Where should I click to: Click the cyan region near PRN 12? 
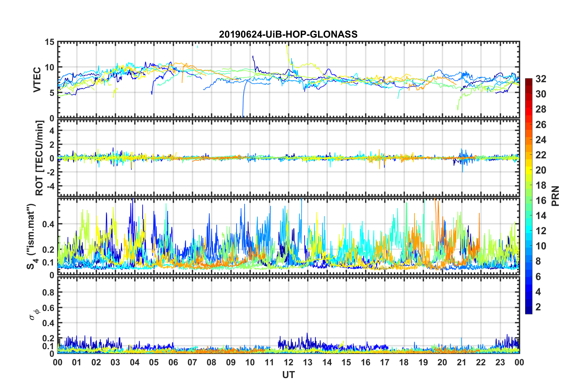(x=529, y=231)
